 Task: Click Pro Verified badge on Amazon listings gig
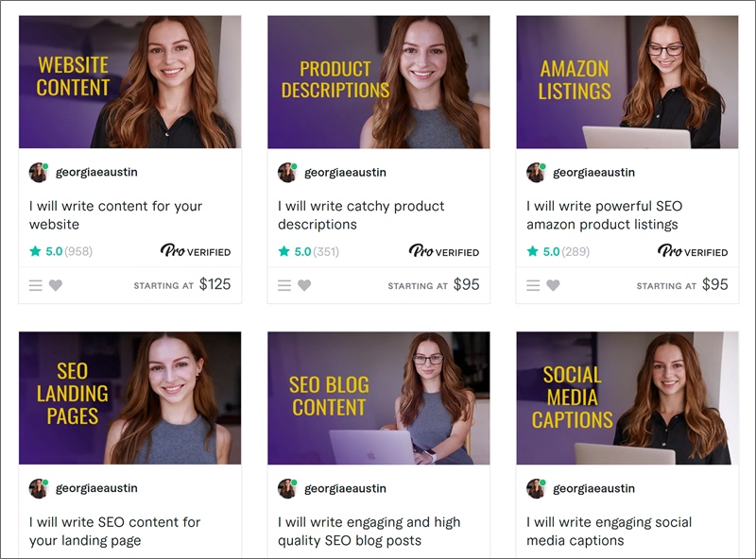[693, 251]
